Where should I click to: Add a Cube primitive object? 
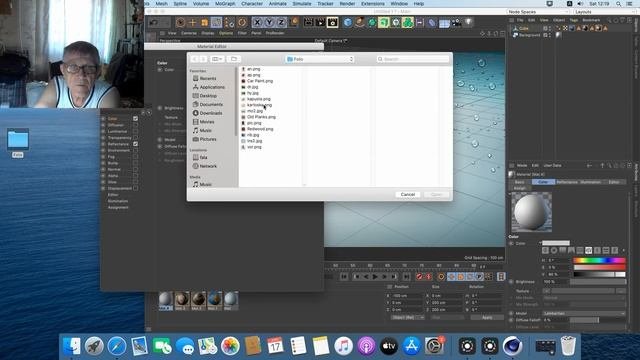pos(347,22)
